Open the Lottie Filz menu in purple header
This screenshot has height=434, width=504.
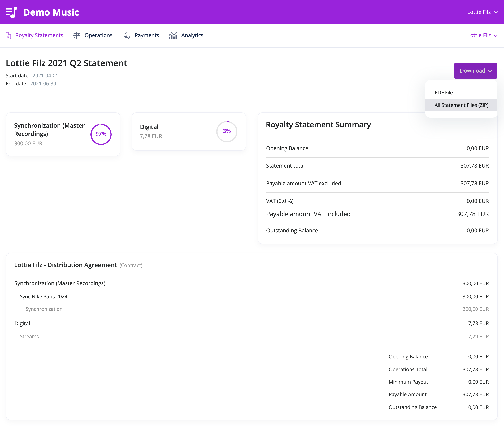(482, 12)
